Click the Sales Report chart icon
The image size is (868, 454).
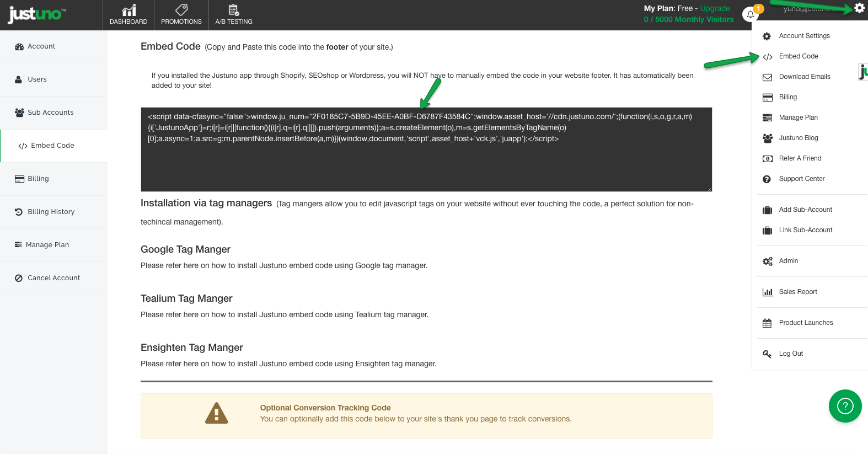tap(767, 292)
